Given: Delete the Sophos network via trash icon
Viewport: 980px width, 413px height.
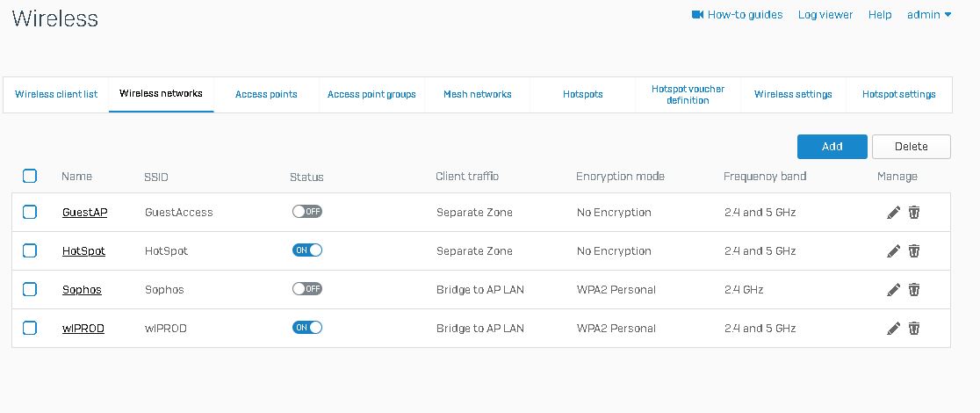Looking at the screenshot, I should (x=913, y=290).
